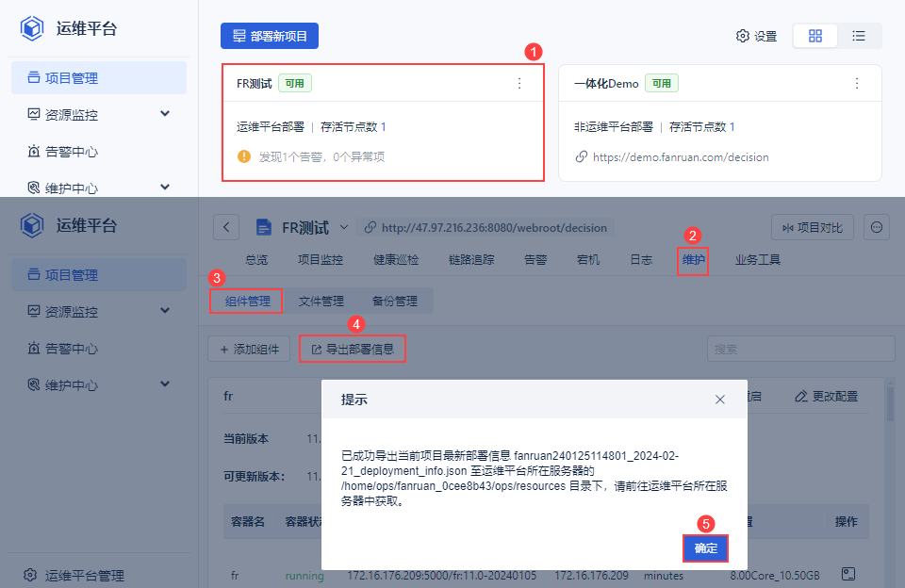This screenshot has height=588, width=905.
Task: Select 文件管理 sub-tab
Action: [x=321, y=302]
